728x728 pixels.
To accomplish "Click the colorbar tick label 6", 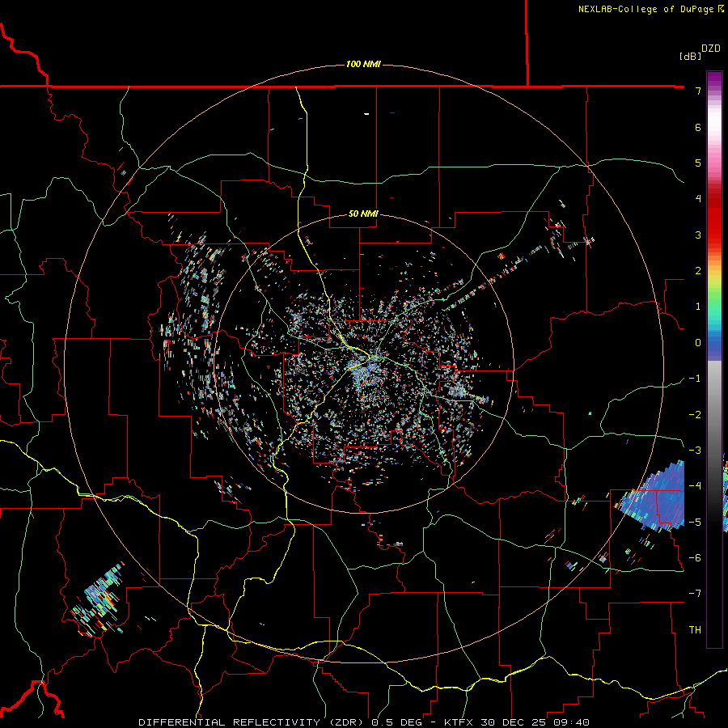I will [x=698, y=127].
